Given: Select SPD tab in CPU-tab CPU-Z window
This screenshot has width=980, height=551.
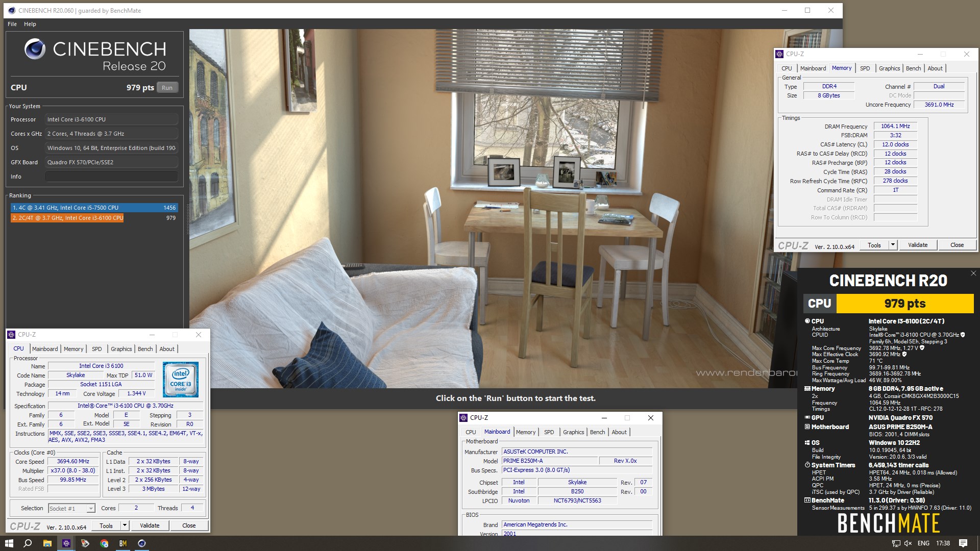Looking at the screenshot, I should 97,349.
